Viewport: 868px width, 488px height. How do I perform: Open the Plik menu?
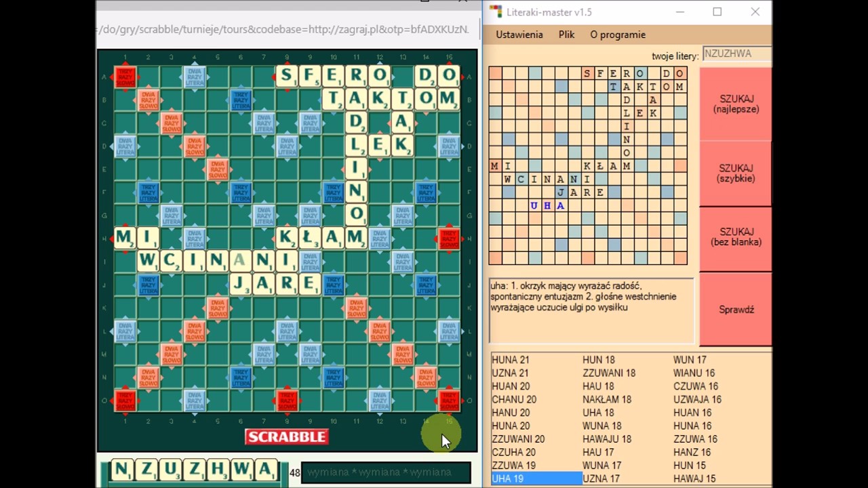pos(566,35)
